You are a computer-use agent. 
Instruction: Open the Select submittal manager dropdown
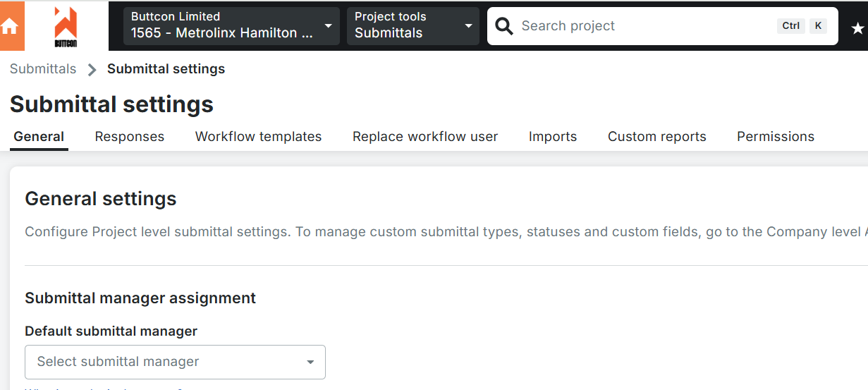click(175, 362)
